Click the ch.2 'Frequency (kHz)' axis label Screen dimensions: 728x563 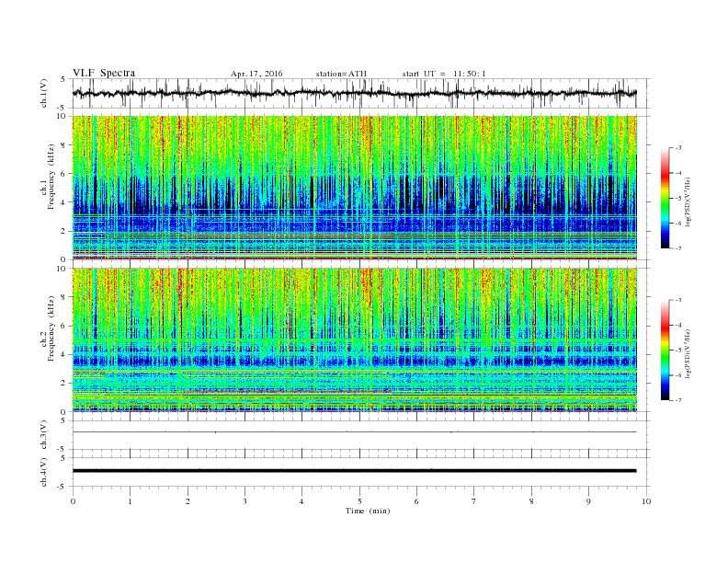[51, 327]
